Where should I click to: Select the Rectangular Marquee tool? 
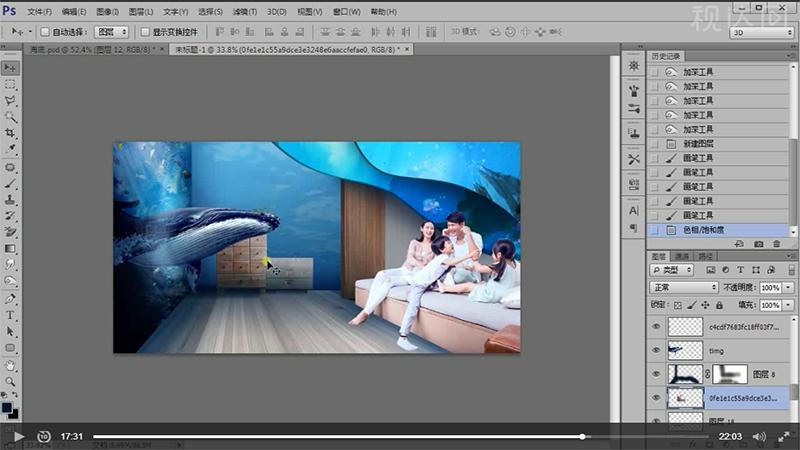coord(10,84)
